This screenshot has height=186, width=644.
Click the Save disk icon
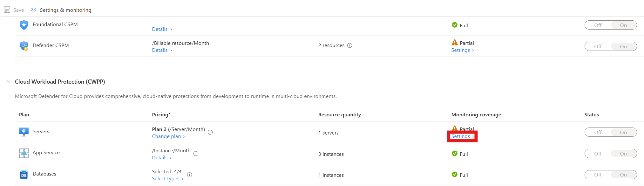7,10
